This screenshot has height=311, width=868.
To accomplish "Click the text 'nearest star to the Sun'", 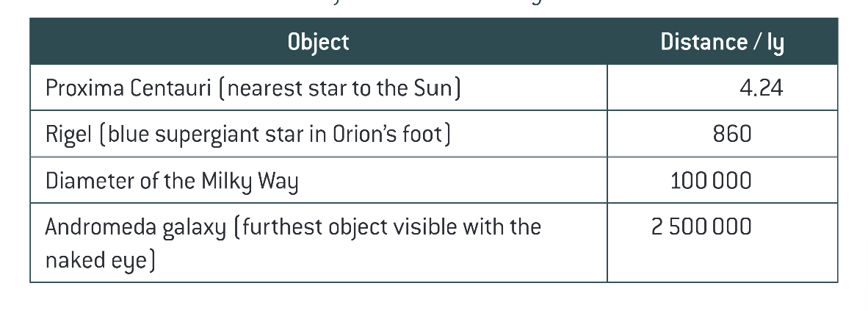I will click(x=343, y=89).
